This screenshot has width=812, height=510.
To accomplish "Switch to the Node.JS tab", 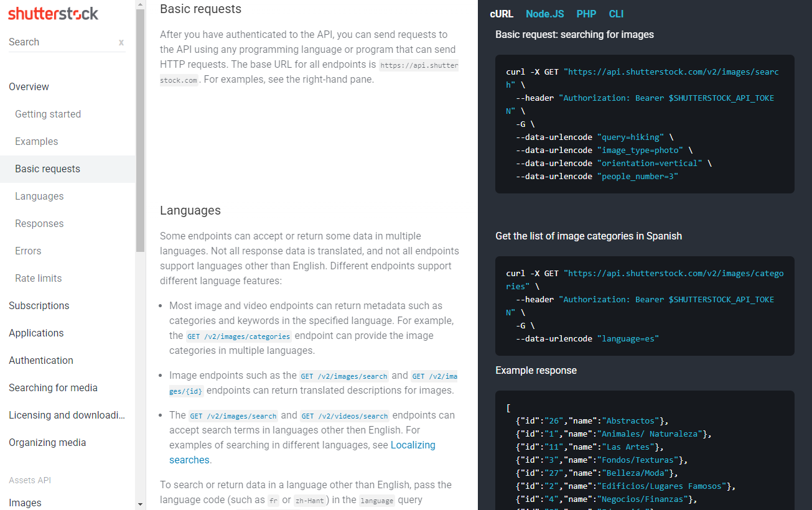I will (x=545, y=14).
